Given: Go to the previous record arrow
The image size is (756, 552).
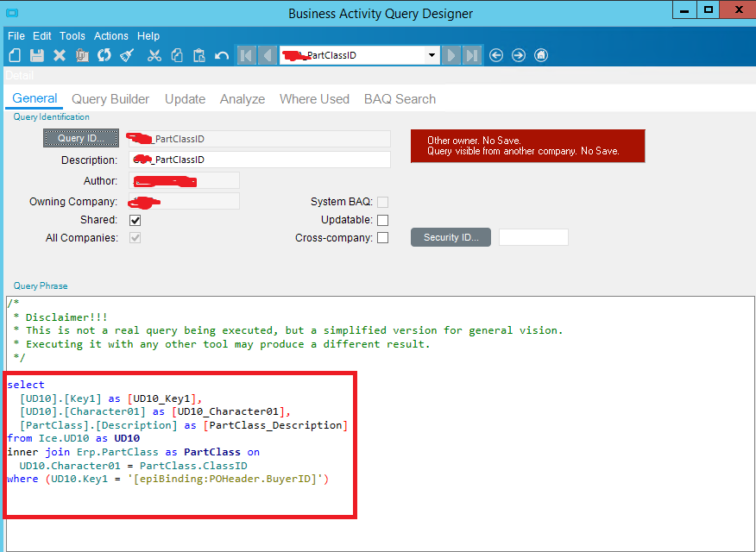Looking at the screenshot, I should pyautogui.click(x=268, y=55).
